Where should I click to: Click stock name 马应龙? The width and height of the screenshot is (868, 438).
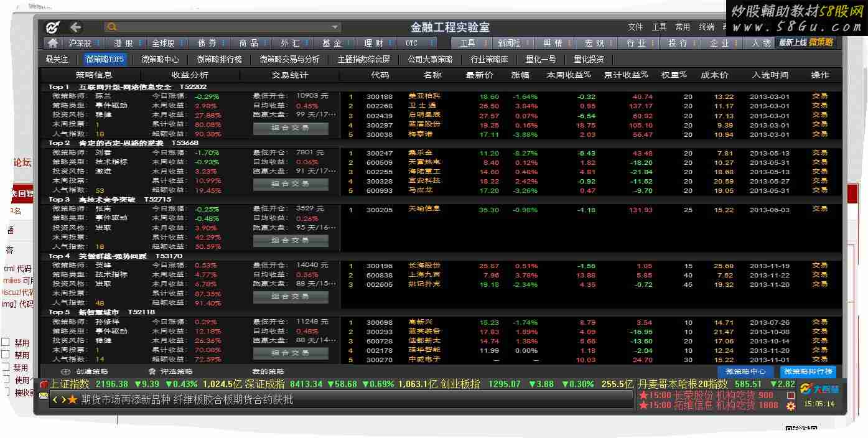click(420, 190)
